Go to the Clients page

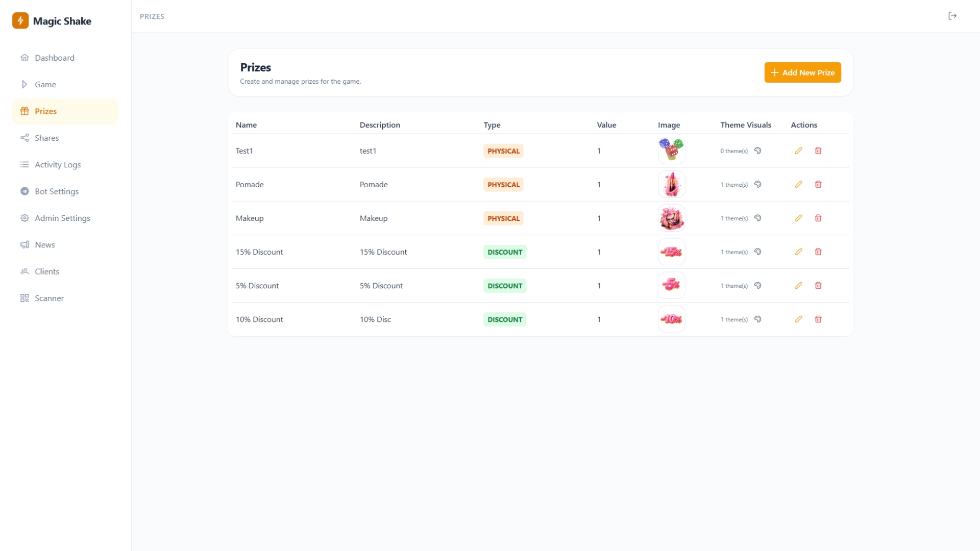(65, 271)
